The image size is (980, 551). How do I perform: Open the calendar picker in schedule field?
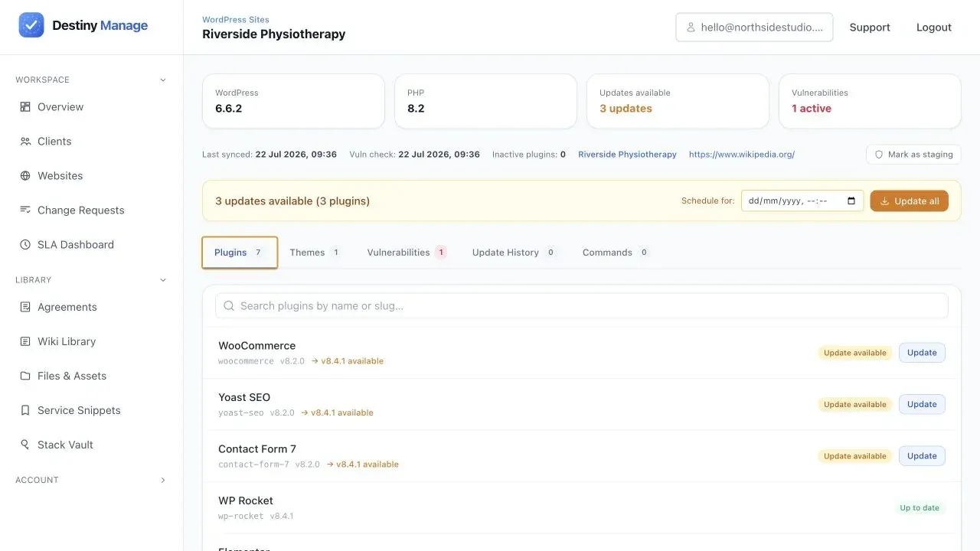point(851,201)
